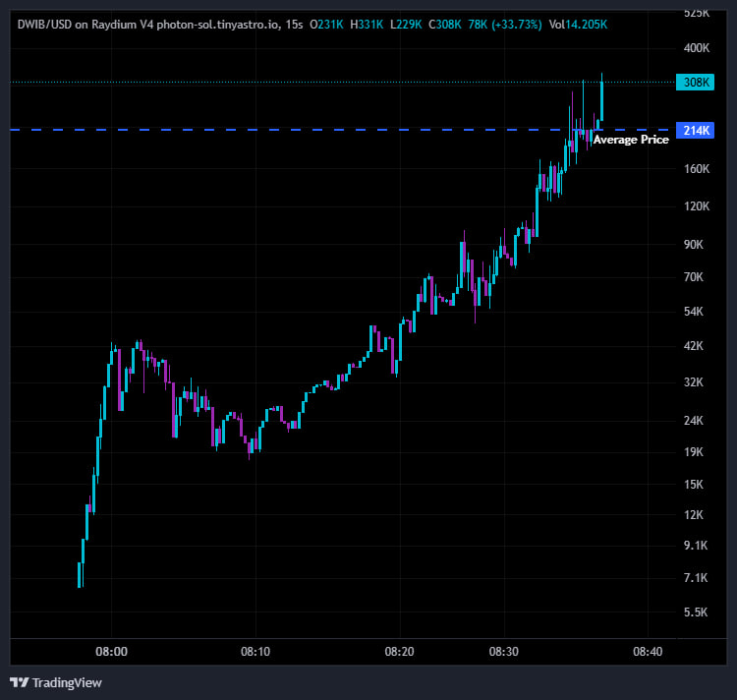Viewport: 737px width, 700px height.
Task: Click the low value L229K
Action: tap(406, 25)
